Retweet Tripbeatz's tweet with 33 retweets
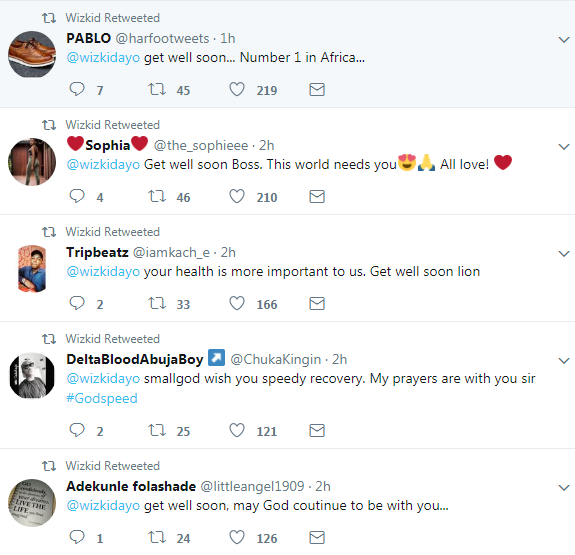Image resolution: width=575 pixels, height=555 pixels. 157,303
